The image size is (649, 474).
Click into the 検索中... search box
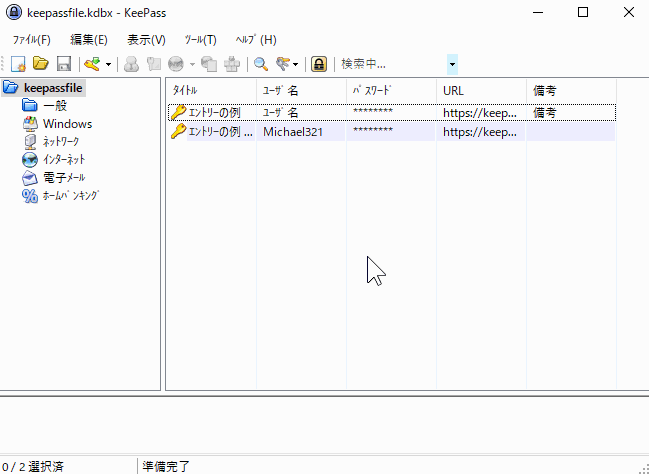coord(392,64)
